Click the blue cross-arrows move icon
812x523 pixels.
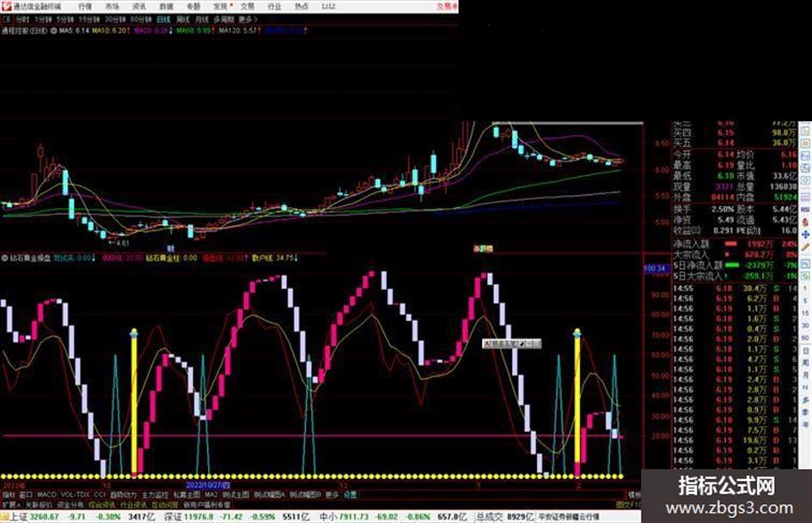[805, 235]
